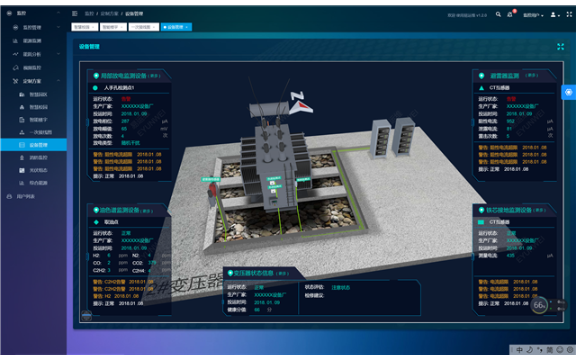Click the 中 input-method indicator in system tray
The height and width of the screenshot is (360, 576).
pos(519,350)
